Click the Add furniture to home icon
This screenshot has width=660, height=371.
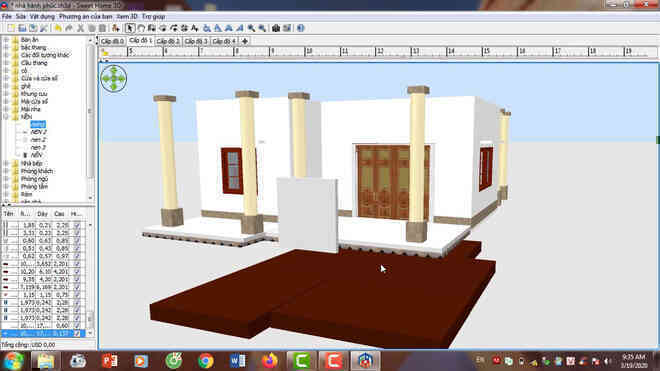[x=116, y=28]
